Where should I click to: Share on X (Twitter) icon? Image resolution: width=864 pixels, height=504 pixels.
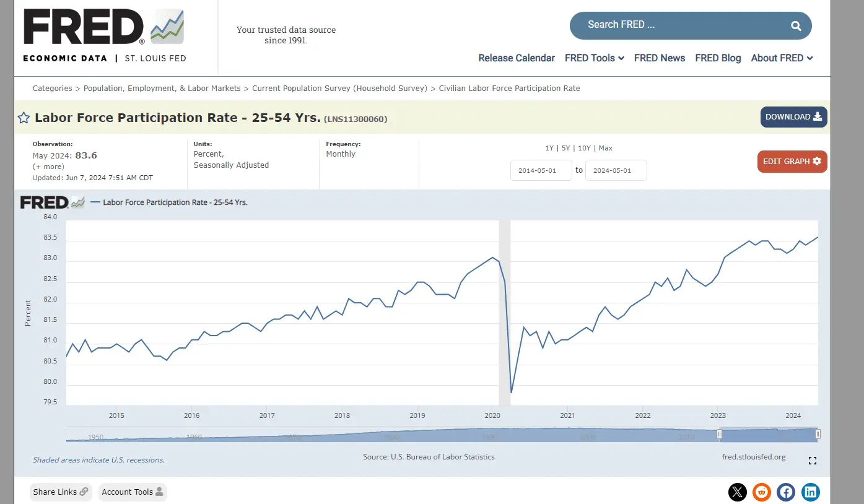(737, 492)
